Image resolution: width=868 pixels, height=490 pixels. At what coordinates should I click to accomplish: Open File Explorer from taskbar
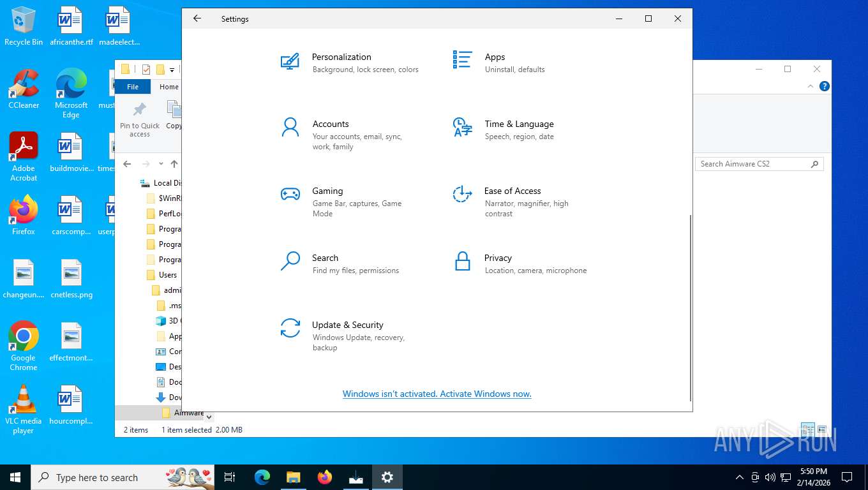click(x=293, y=477)
